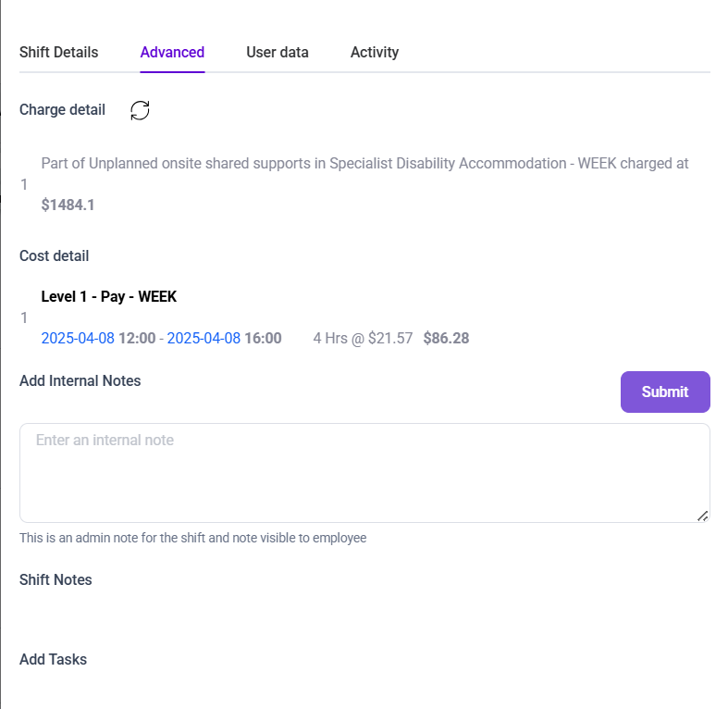The width and height of the screenshot is (728, 709).
Task: Click the Charge detail heading
Action: [62, 110]
